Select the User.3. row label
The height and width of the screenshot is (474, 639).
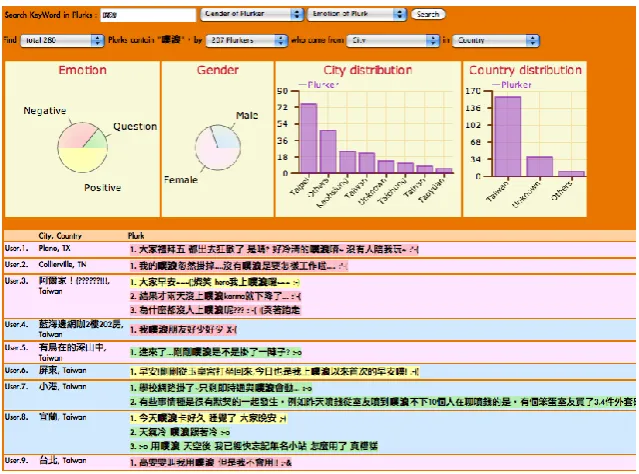pyautogui.click(x=16, y=280)
